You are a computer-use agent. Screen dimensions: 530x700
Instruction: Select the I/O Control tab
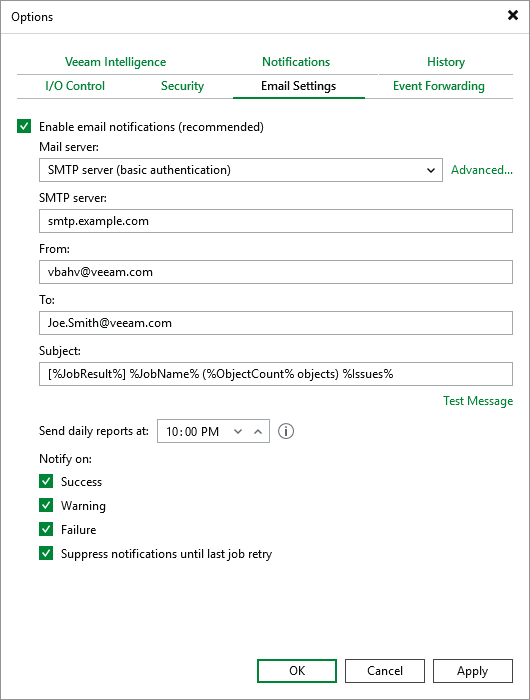75,86
